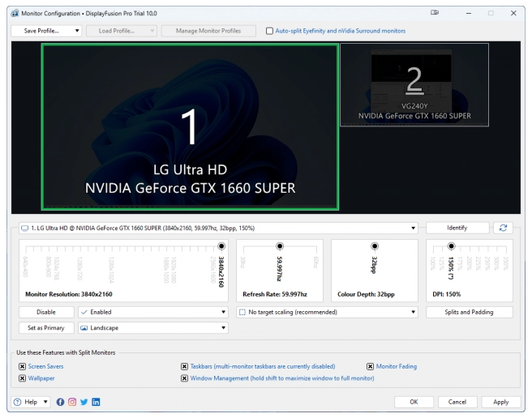The width and height of the screenshot is (532, 418).
Task: Click the LinkedIn icon
Action: [x=96, y=402]
